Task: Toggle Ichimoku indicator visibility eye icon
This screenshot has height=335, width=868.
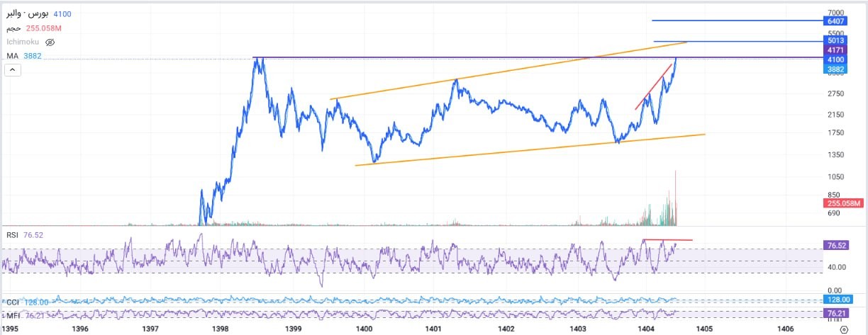Action: (50, 42)
